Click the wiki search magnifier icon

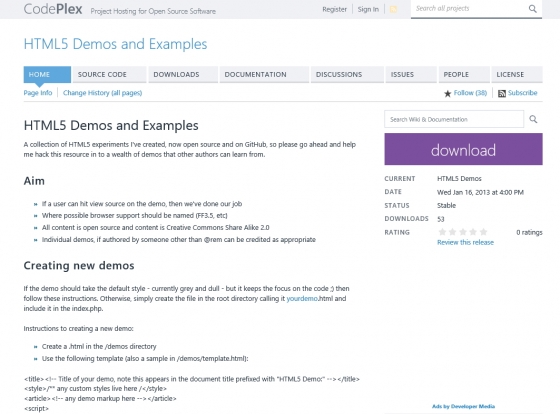point(533,119)
